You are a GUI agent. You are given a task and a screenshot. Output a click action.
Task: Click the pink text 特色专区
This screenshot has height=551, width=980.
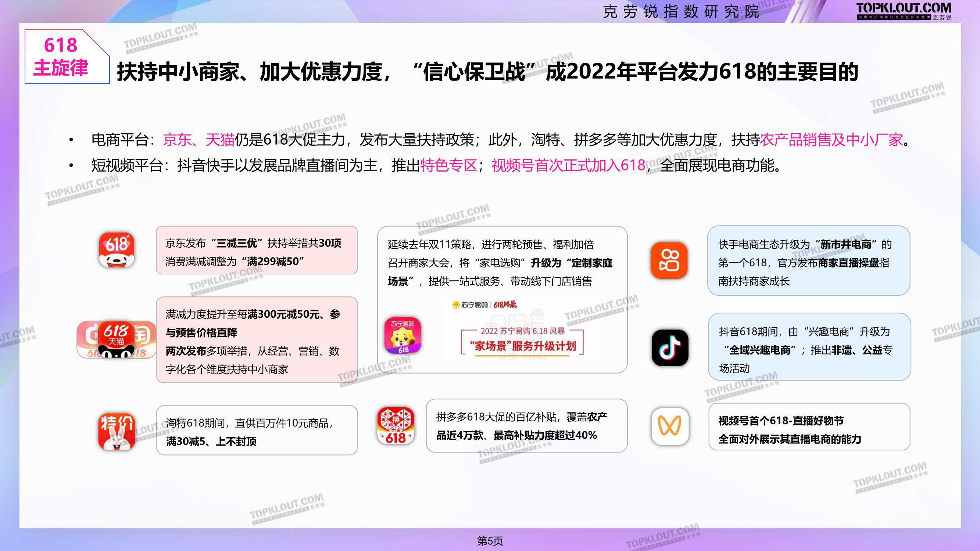(449, 165)
